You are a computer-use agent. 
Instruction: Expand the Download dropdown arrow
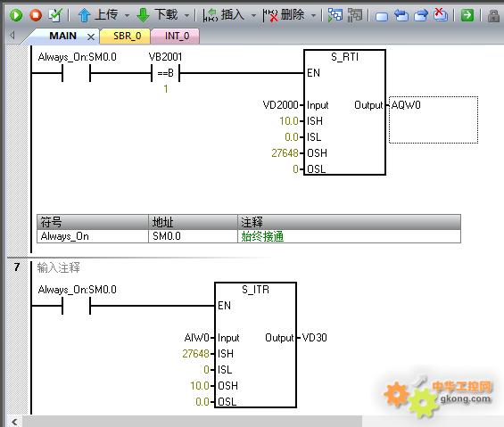(186, 15)
